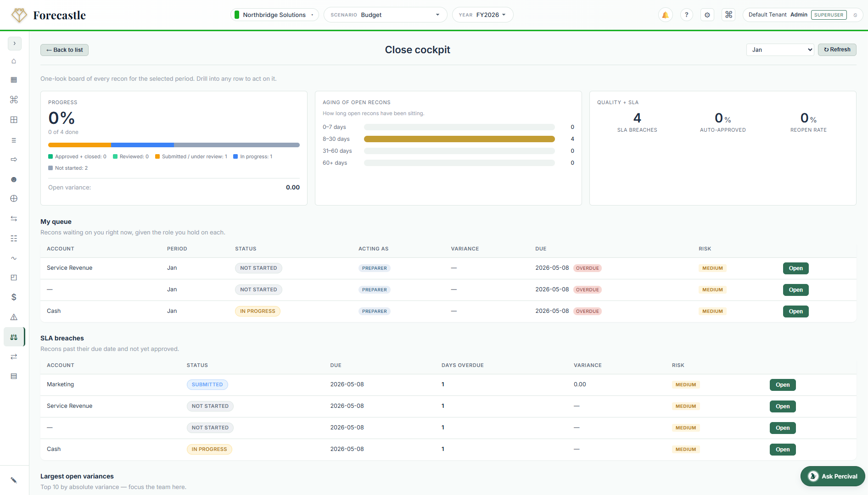Open the crosshair circle sidebar icon
Screen dimensions: 868x495
pos(14,199)
